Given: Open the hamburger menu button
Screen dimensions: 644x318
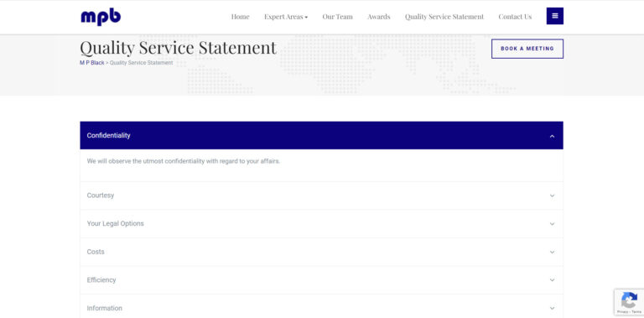Looking at the screenshot, I should pos(555,16).
